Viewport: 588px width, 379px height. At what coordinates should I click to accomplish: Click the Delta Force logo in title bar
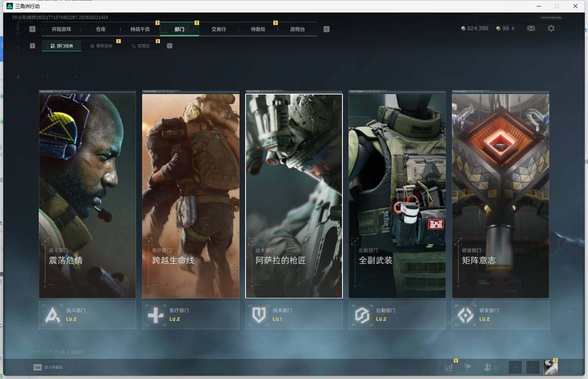click(x=10, y=6)
